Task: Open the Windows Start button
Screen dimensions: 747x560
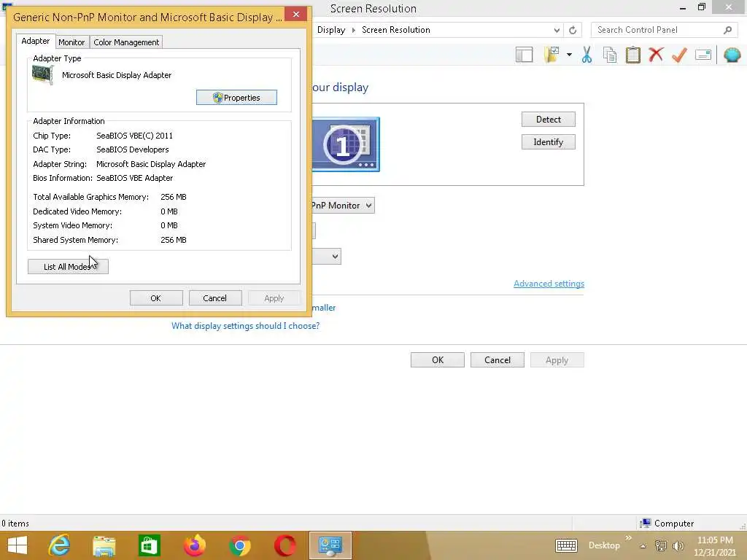Action: point(18,545)
